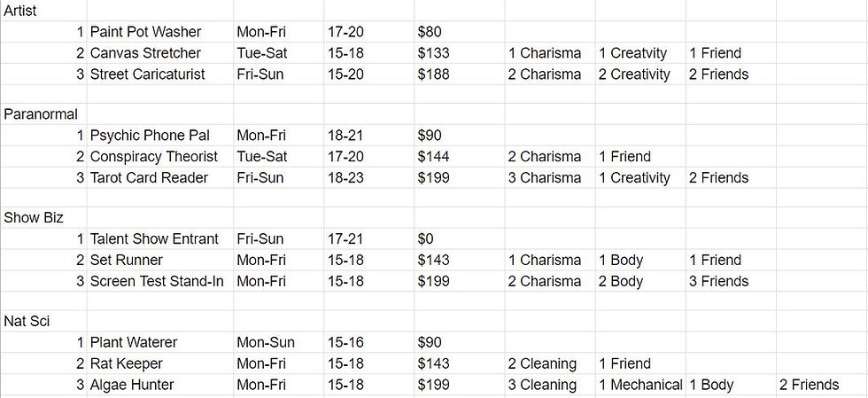Screen dimensions: 868x398
Task: Select the Paranormal category header cell
Action: click(41, 114)
